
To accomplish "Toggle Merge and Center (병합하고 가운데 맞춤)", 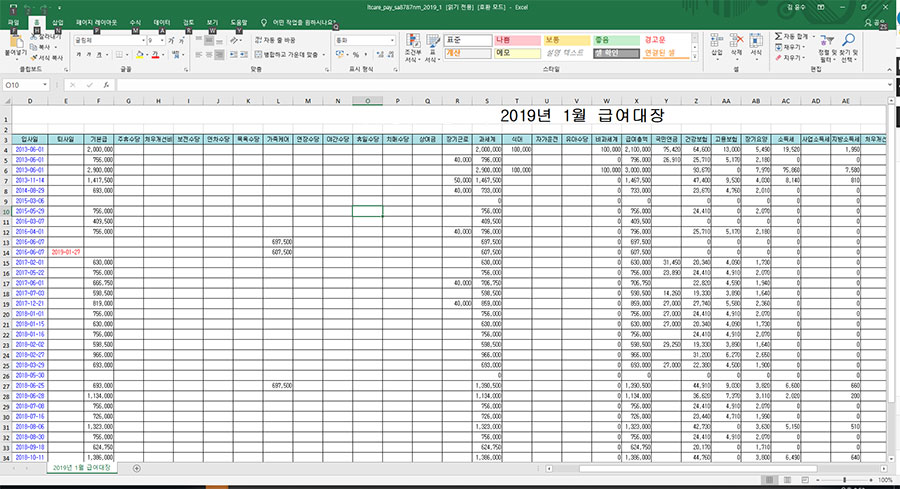I will (291, 55).
